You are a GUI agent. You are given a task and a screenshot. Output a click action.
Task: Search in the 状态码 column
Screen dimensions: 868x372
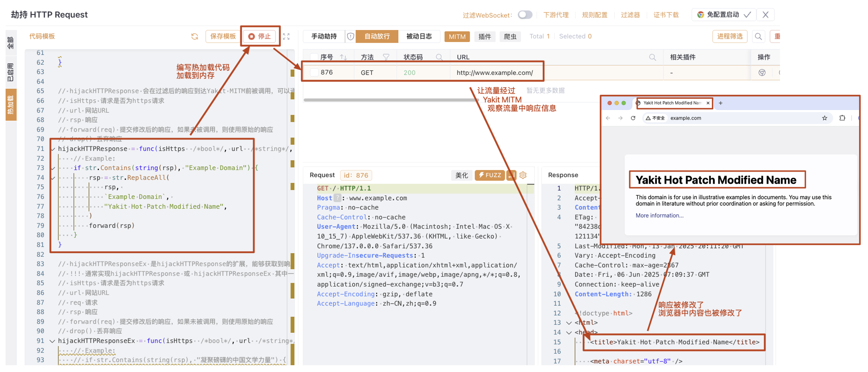point(439,57)
